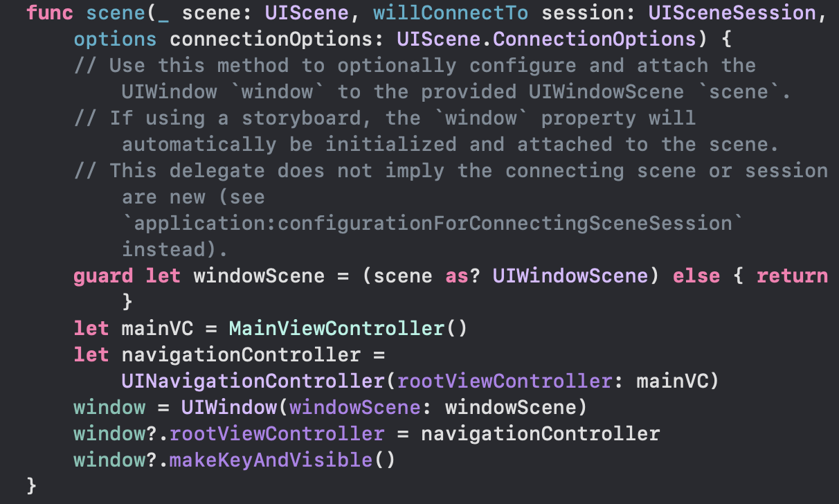Click the as? cast operator
The height and width of the screenshot is (504, 839).
pyautogui.click(x=463, y=276)
